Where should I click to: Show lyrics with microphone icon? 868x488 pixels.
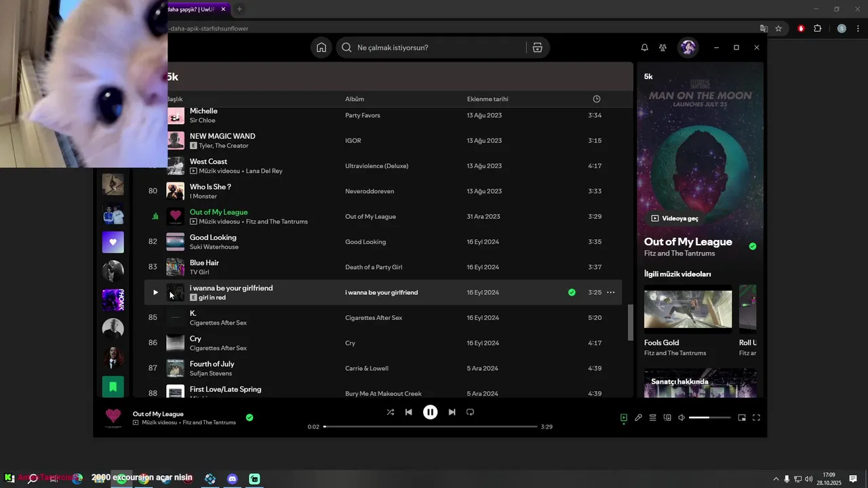[x=638, y=418]
